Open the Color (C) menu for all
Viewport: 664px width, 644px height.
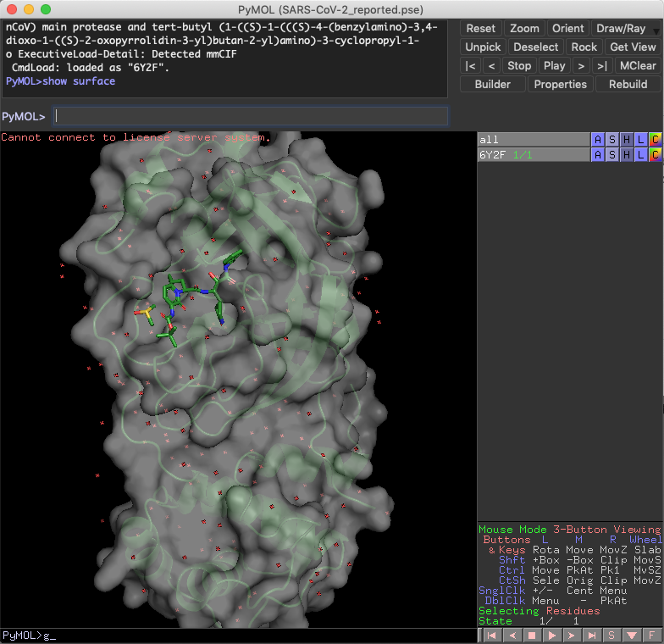656,139
